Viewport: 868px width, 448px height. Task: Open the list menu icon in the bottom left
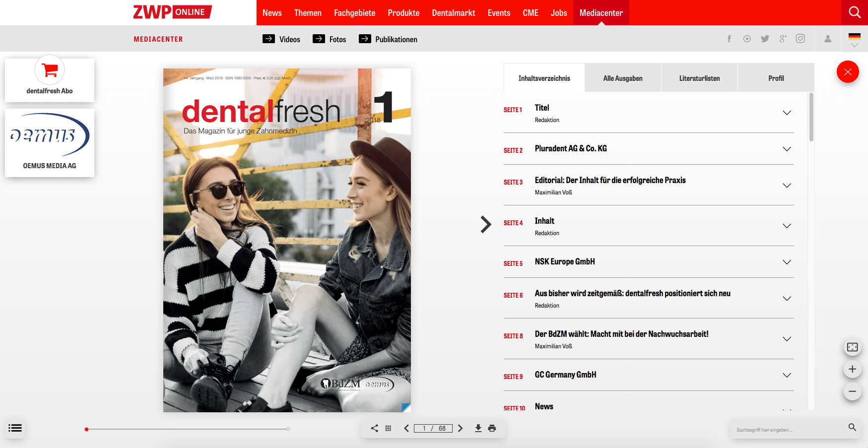click(15, 428)
